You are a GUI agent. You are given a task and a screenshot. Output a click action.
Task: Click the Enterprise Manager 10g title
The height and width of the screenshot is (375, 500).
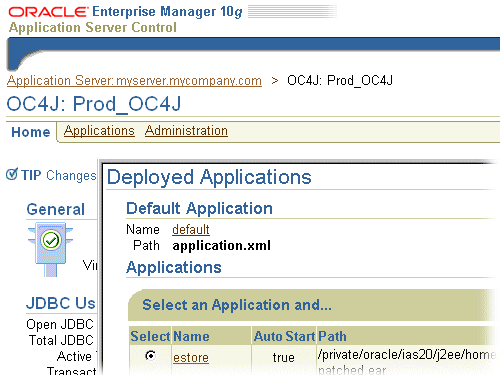[167, 12]
